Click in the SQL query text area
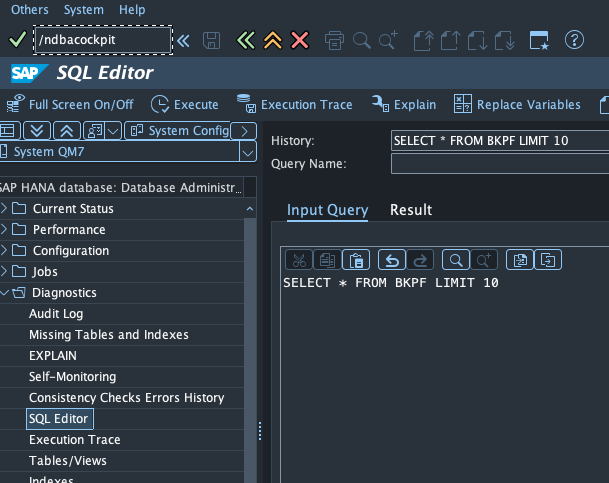This screenshot has width=609, height=483. [x=445, y=377]
